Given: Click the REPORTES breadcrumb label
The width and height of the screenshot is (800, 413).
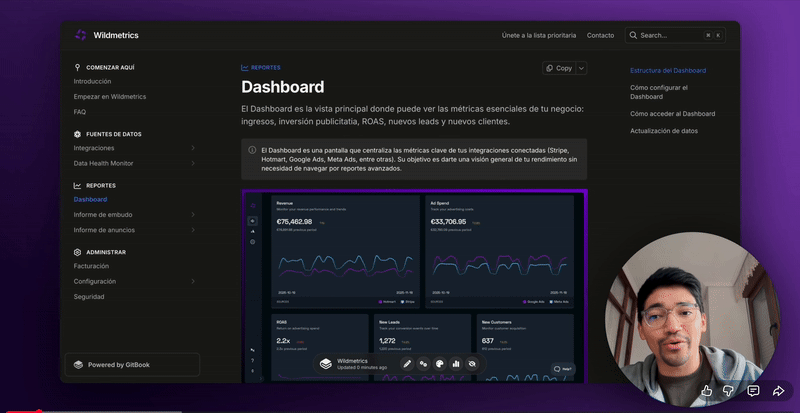Looking at the screenshot, I should pyautogui.click(x=265, y=67).
